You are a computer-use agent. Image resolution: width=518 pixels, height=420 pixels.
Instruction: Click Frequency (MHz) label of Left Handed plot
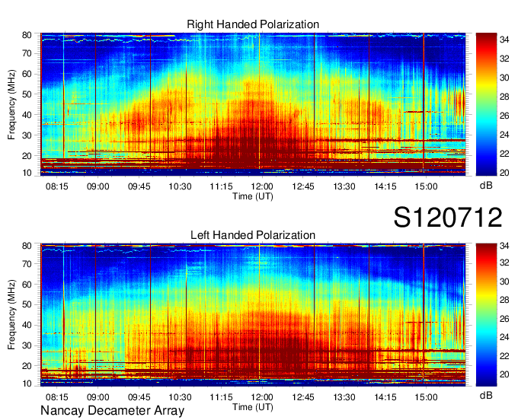pyautogui.click(x=11, y=315)
